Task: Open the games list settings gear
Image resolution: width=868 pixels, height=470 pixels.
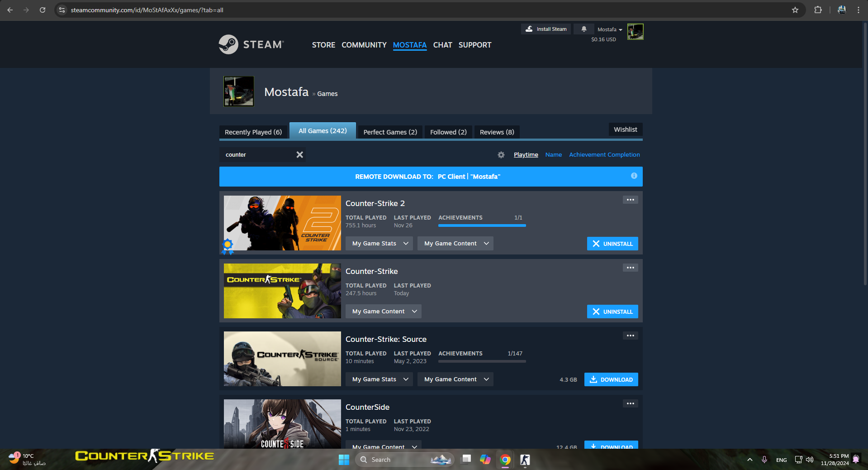Action: point(501,155)
